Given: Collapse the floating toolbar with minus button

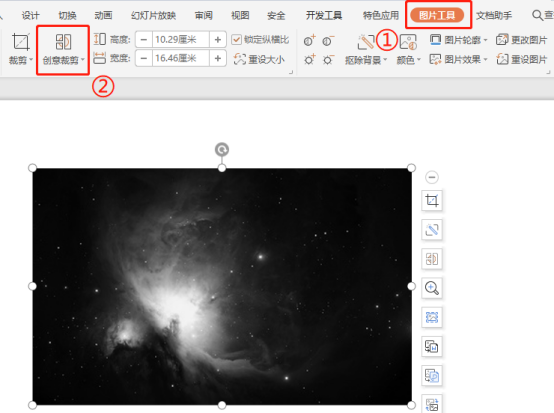Looking at the screenshot, I should [x=432, y=177].
